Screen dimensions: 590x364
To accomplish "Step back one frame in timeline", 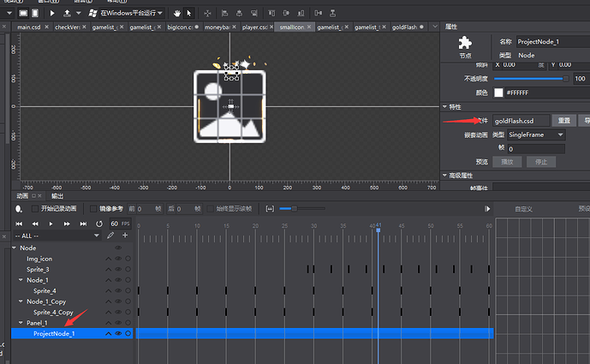I will [35, 224].
